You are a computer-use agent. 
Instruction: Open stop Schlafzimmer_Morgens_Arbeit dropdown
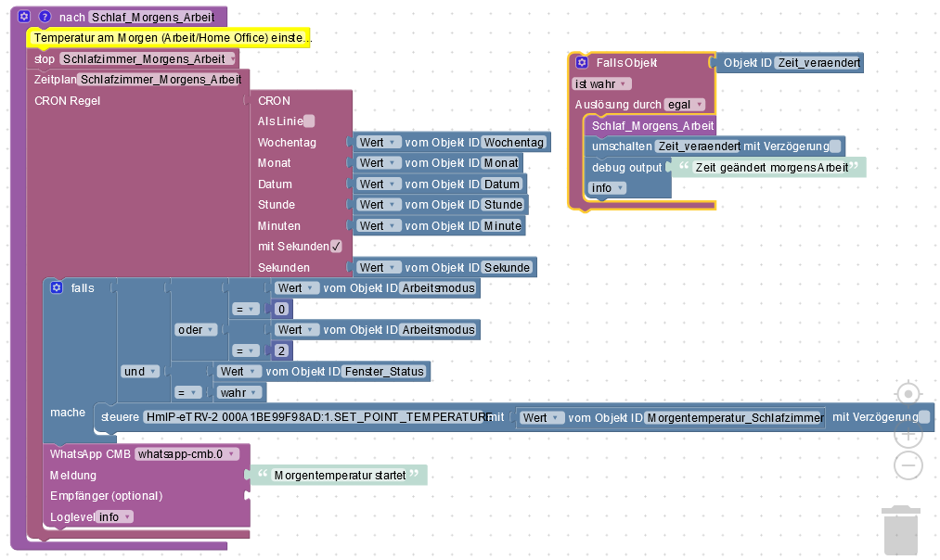click(148, 58)
